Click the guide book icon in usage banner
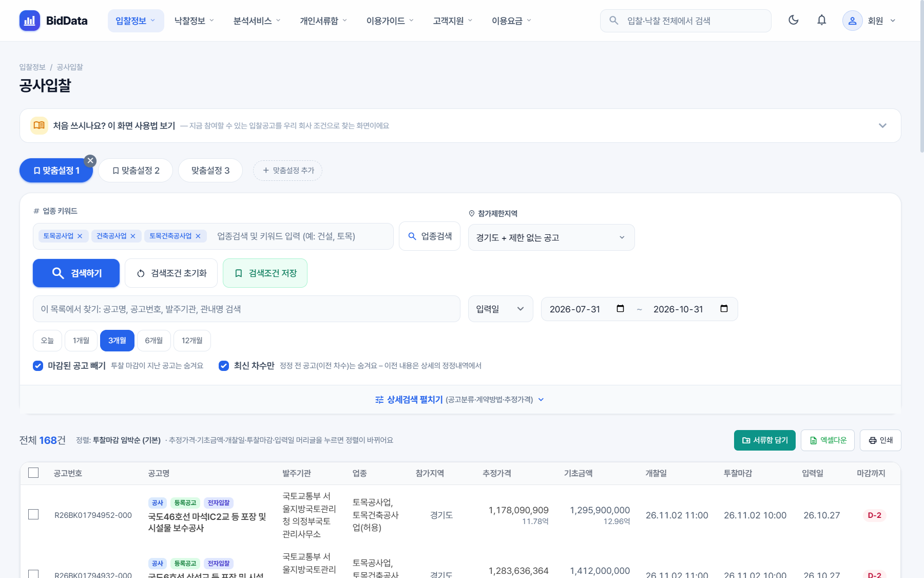 pos(39,125)
